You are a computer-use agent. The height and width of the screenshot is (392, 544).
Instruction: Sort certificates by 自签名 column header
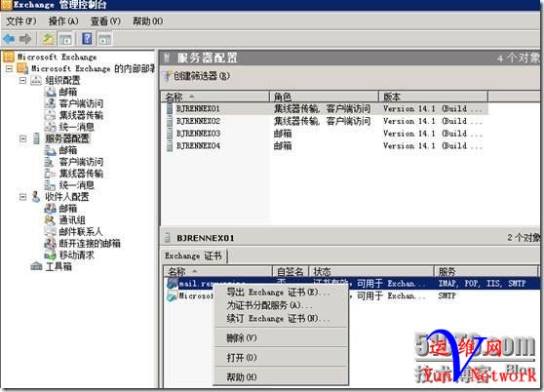[x=291, y=271]
